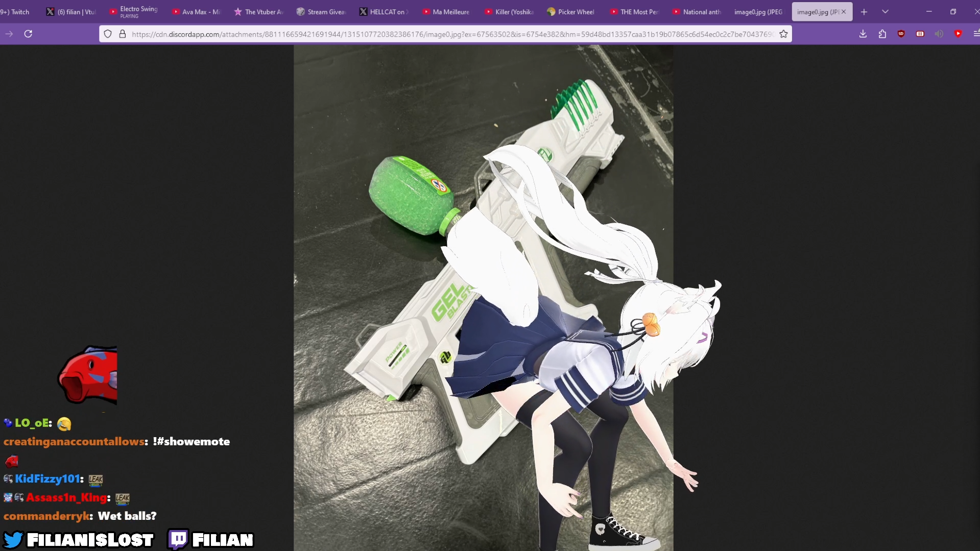Reload the current page

(x=28, y=34)
